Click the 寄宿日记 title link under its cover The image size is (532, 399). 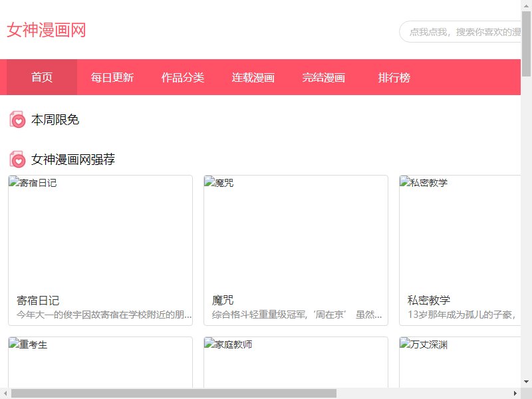click(x=38, y=301)
